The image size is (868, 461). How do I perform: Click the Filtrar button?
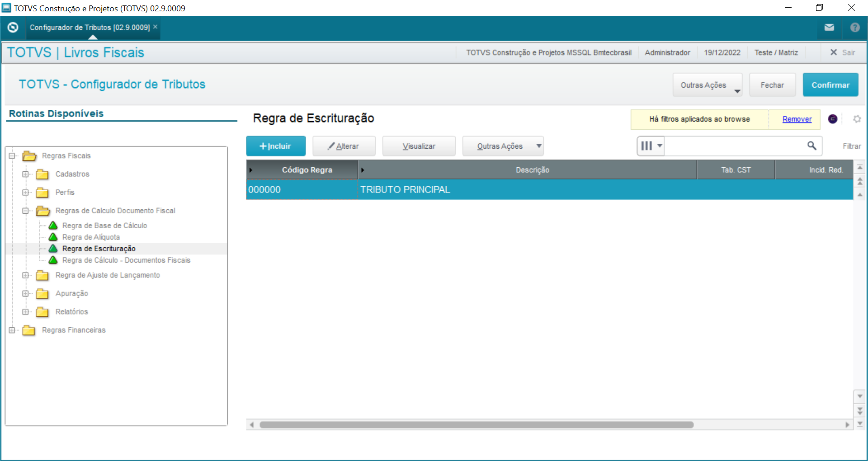[851, 146]
